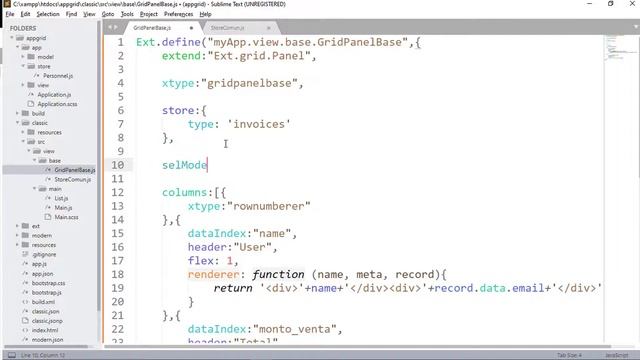
Task: Open the Edit menu
Action: [25, 14]
